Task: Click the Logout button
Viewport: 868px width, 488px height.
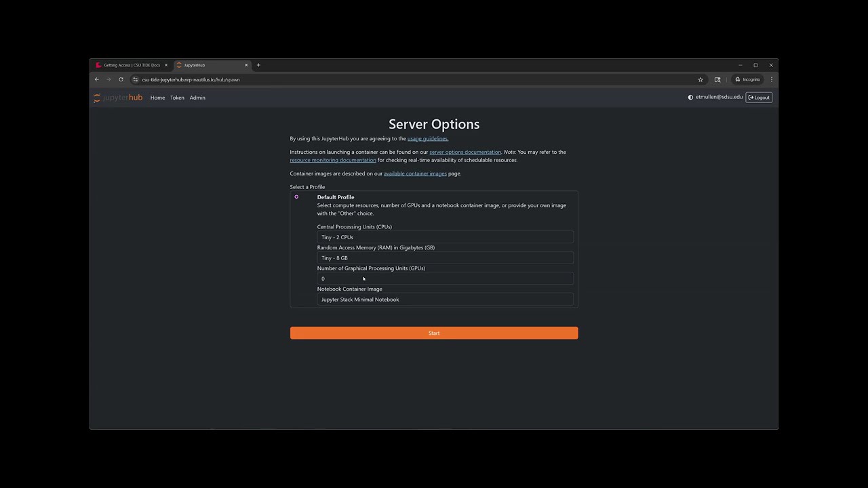Action: pos(759,98)
